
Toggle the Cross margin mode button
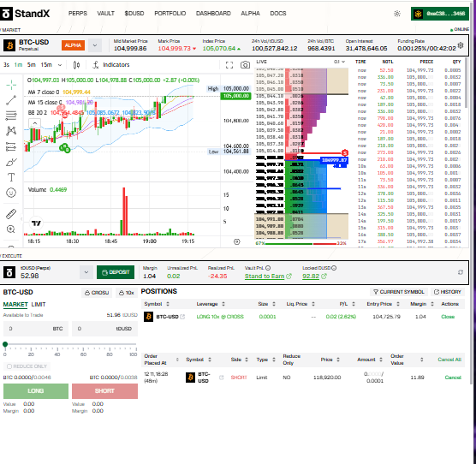(x=97, y=293)
